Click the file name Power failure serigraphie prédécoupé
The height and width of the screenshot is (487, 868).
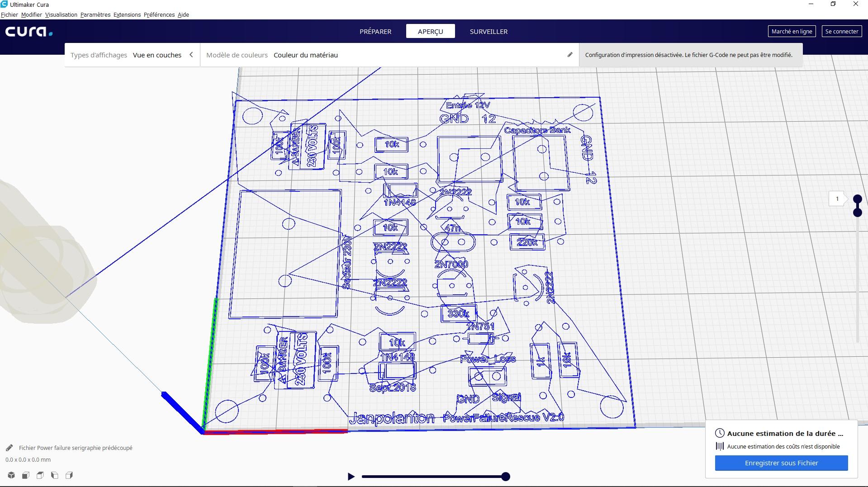click(x=76, y=448)
